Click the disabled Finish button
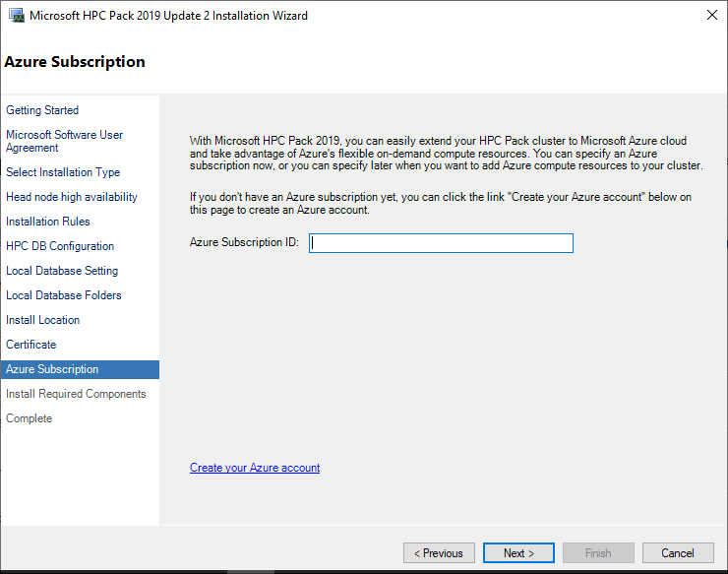728x574 pixels. tap(598, 553)
